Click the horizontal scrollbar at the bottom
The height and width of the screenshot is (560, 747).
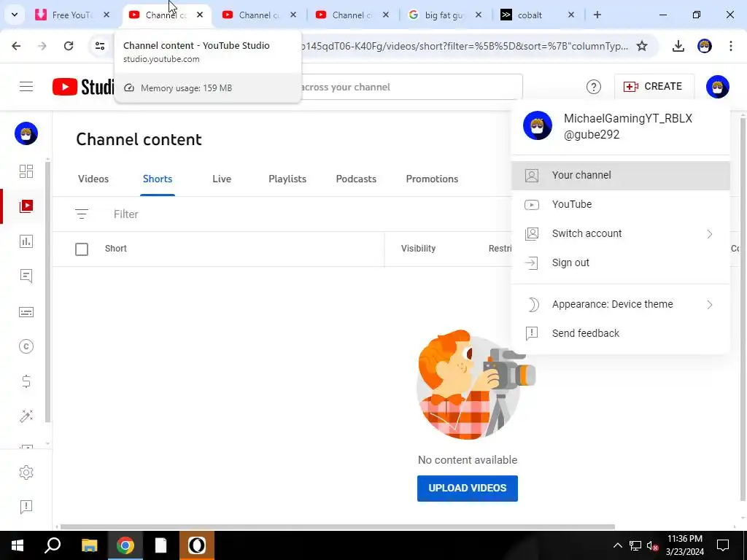337,526
